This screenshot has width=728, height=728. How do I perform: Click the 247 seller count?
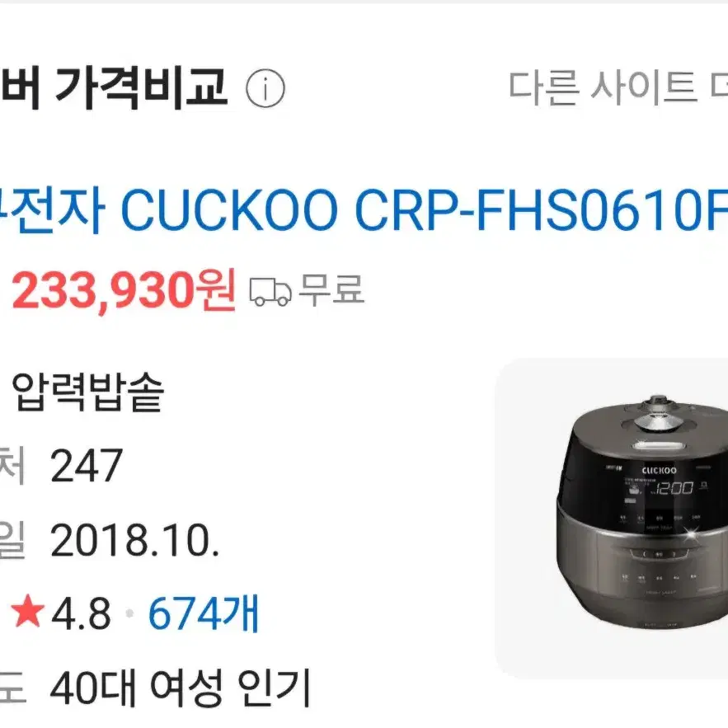click(x=87, y=465)
